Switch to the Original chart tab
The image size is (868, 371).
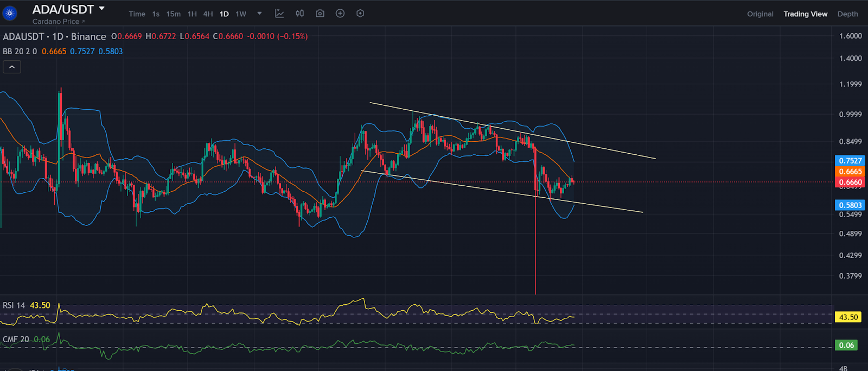760,14
